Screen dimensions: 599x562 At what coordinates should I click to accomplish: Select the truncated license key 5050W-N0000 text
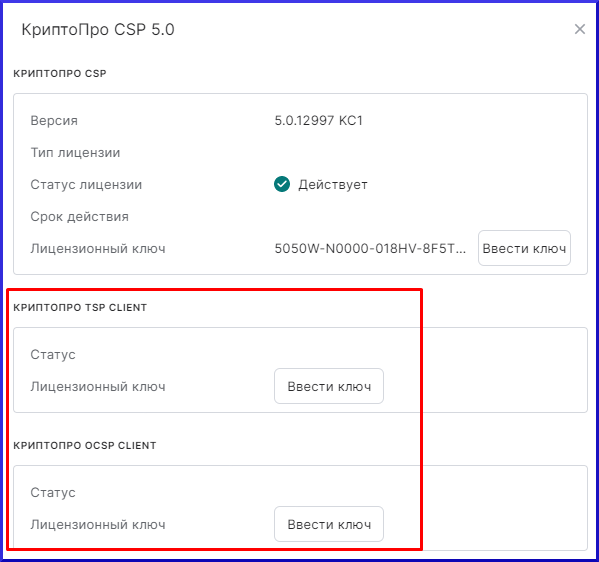[x=370, y=248]
